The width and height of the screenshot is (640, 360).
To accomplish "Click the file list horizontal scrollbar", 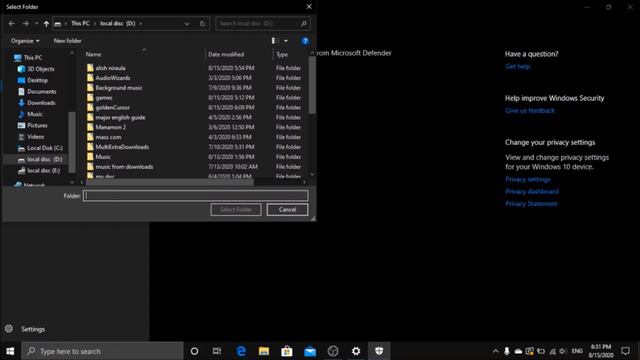I will (x=169, y=182).
